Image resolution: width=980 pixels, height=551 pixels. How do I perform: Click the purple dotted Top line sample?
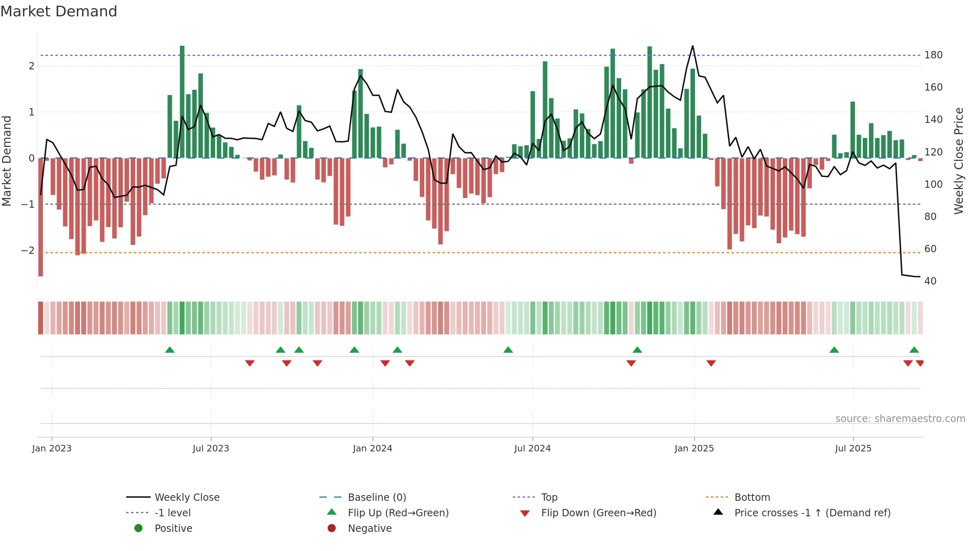tap(523, 497)
